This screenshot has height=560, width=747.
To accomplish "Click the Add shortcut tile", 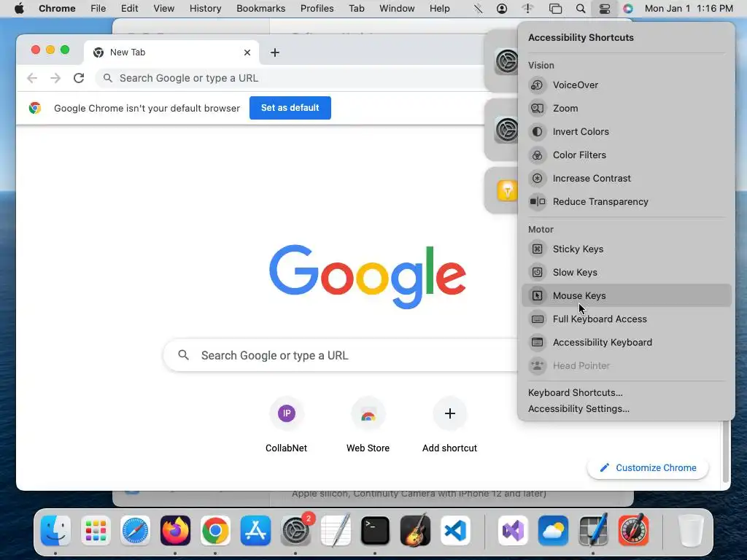I will [449, 425].
